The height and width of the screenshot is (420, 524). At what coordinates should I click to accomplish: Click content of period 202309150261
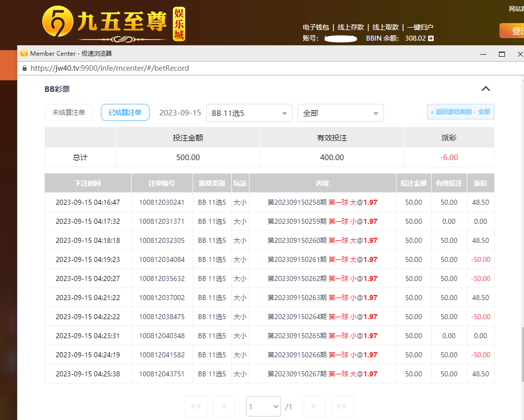tap(322, 259)
